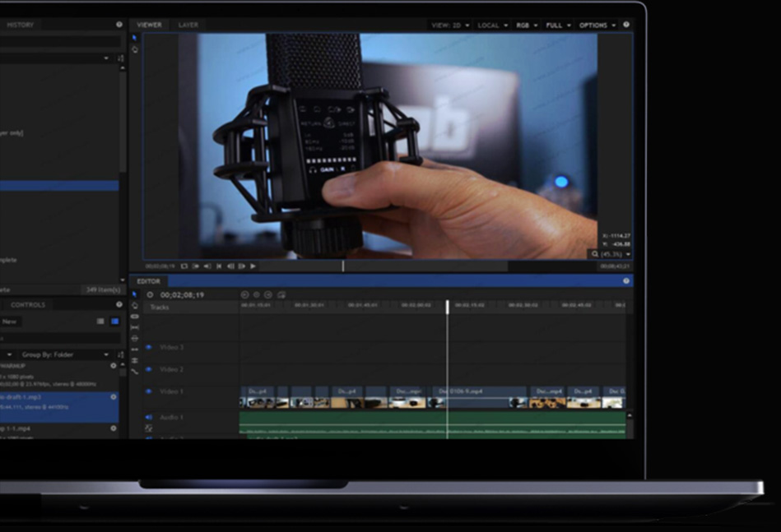Open the Controls tab
Viewport: 781px width, 532px height.
coord(28,305)
